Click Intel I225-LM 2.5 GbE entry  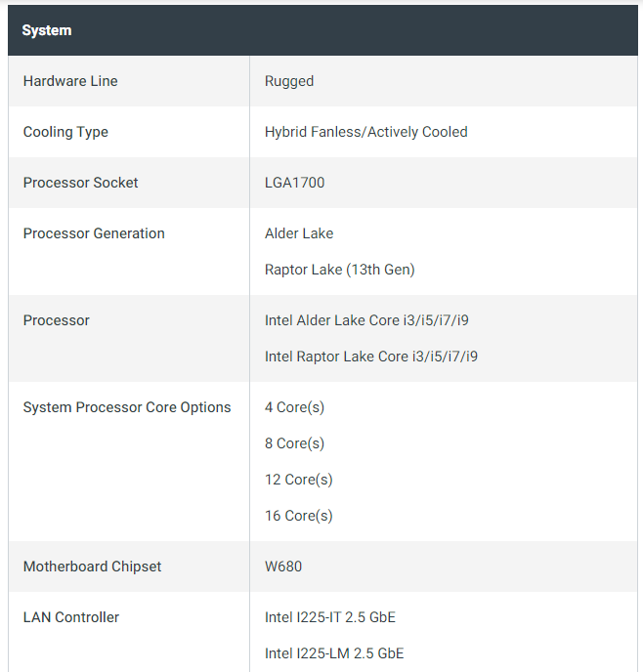pyautogui.click(x=334, y=653)
